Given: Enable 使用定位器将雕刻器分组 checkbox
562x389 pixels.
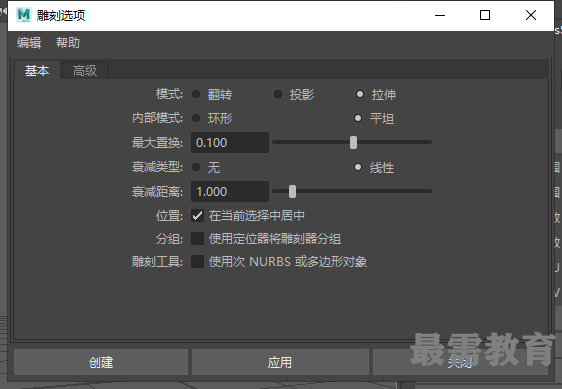Looking at the screenshot, I should coord(197,238).
